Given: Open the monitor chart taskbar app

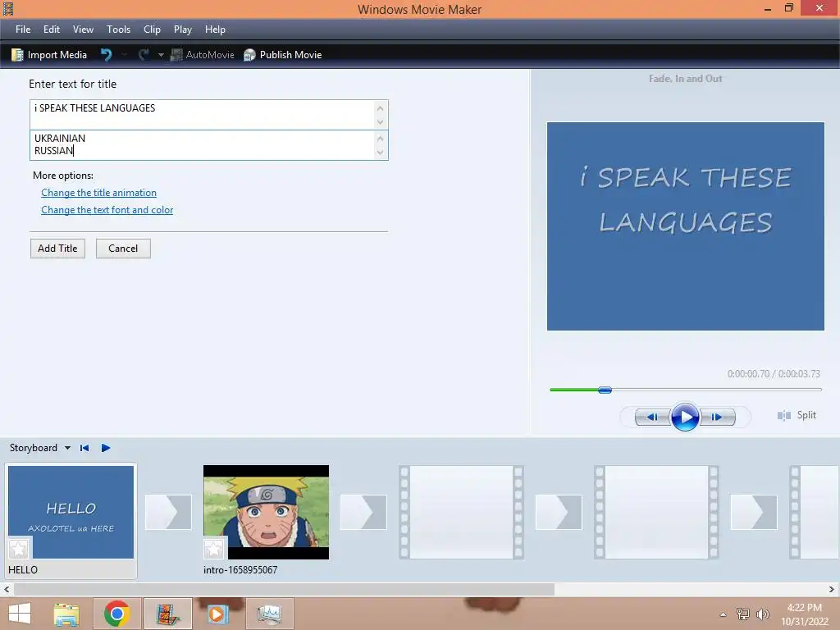Looking at the screenshot, I should 269,614.
